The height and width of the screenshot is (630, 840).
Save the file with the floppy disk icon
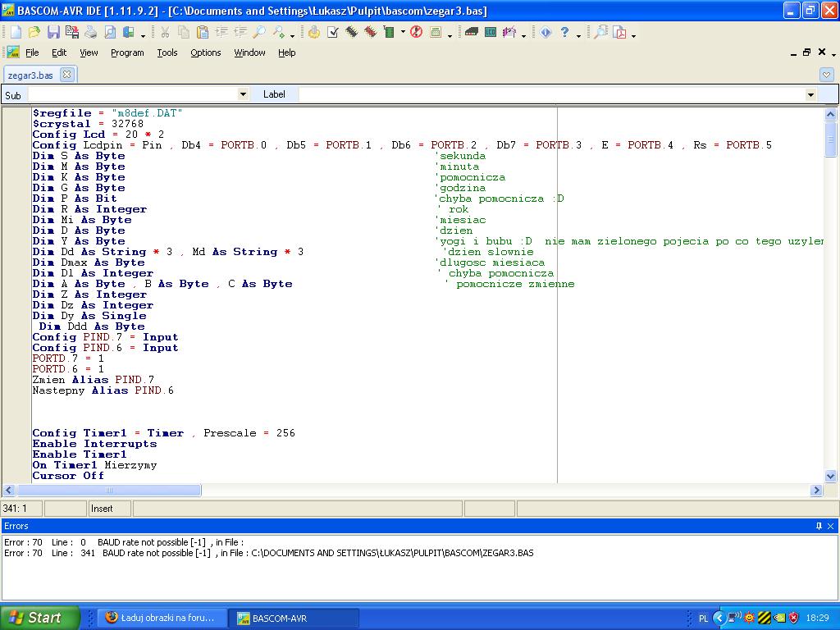click(x=52, y=32)
